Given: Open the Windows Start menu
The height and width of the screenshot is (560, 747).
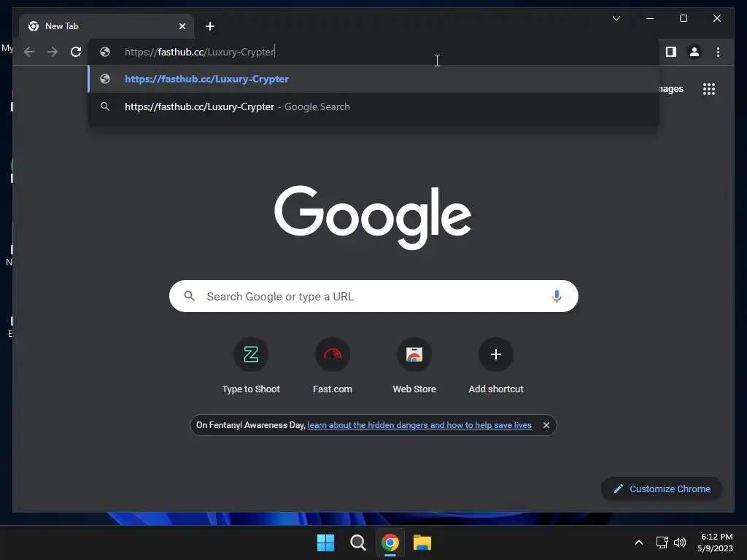Looking at the screenshot, I should coord(326,542).
